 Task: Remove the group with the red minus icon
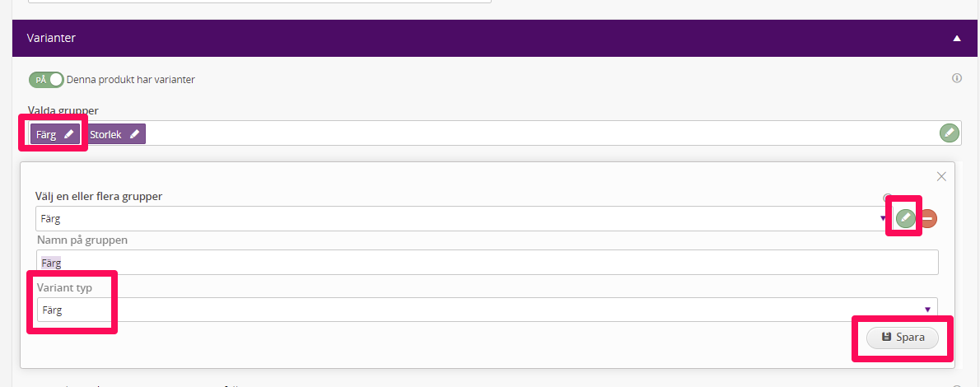928,218
